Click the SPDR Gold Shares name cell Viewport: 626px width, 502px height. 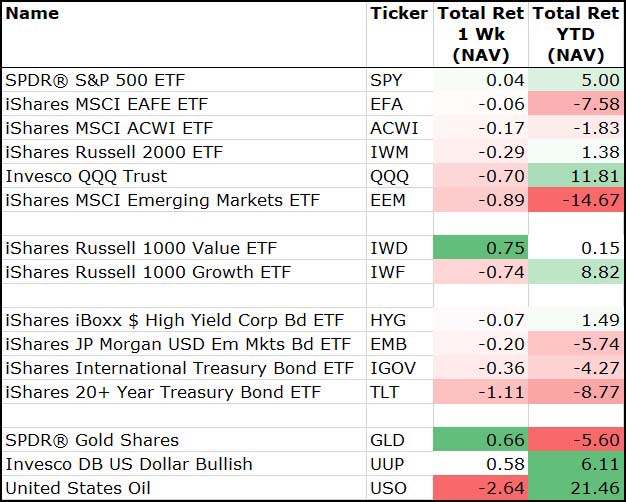92,440
